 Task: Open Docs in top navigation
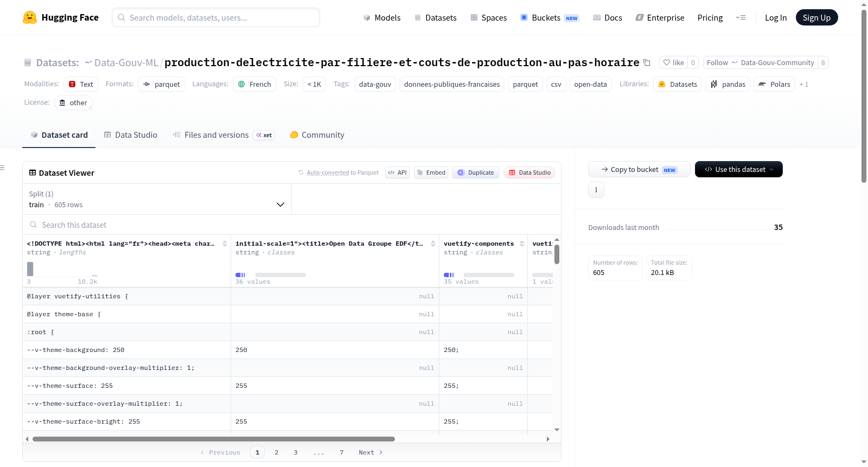[608, 17]
